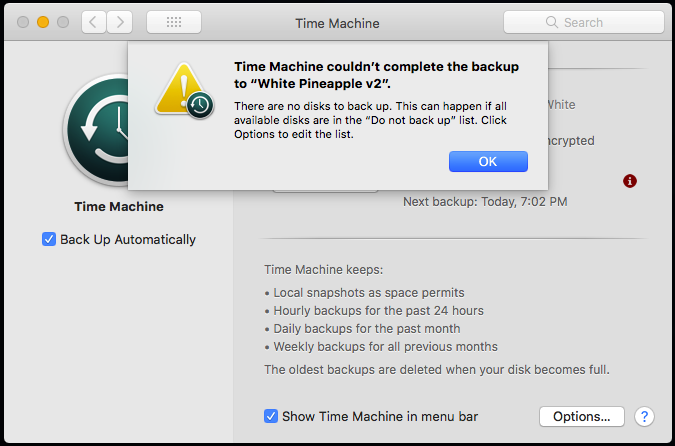Click the red backup error info icon
This screenshot has height=446, width=675.
coord(630,181)
